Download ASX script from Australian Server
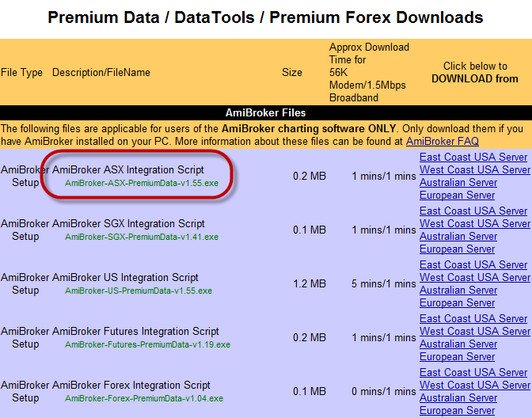The image size is (532, 418). (458, 183)
